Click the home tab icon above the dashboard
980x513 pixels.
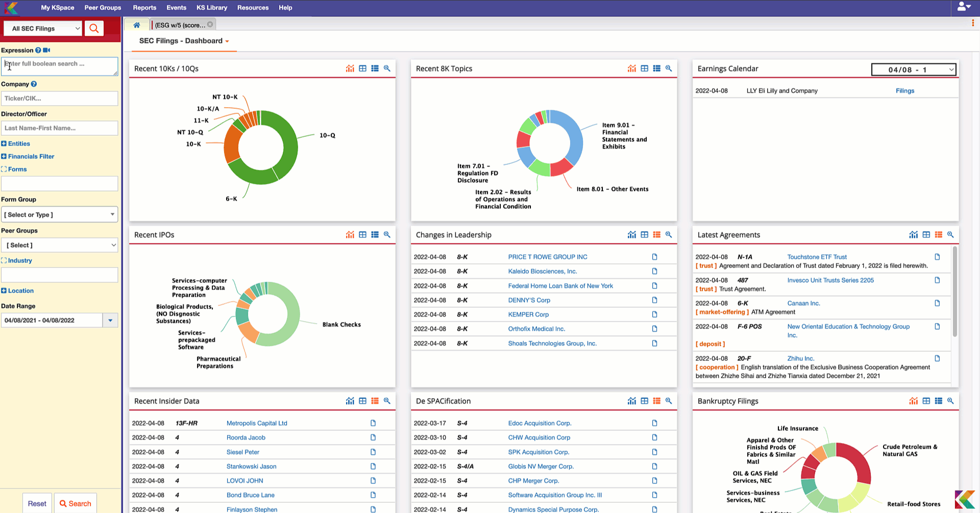pos(136,24)
